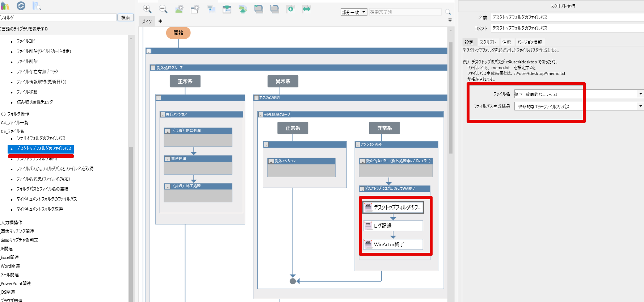Select the ログ記録 node in flowchart
Screen dimensions: 644x302
click(x=393, y=226)
